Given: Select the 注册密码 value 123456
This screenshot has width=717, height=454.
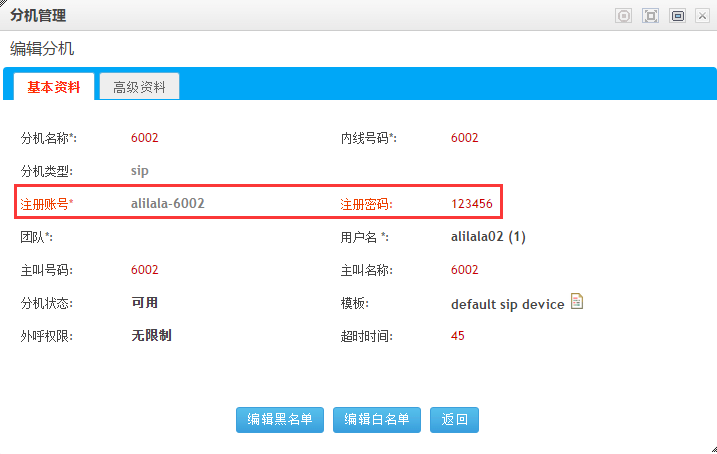Looking at the screenshot, I should (472, 204).
